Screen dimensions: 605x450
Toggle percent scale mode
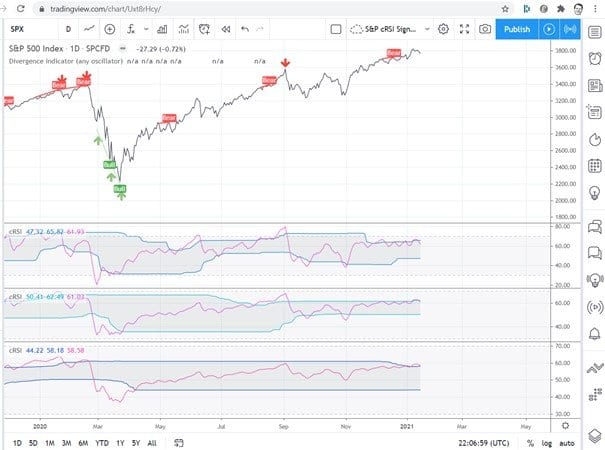click(x=531, y=443)
